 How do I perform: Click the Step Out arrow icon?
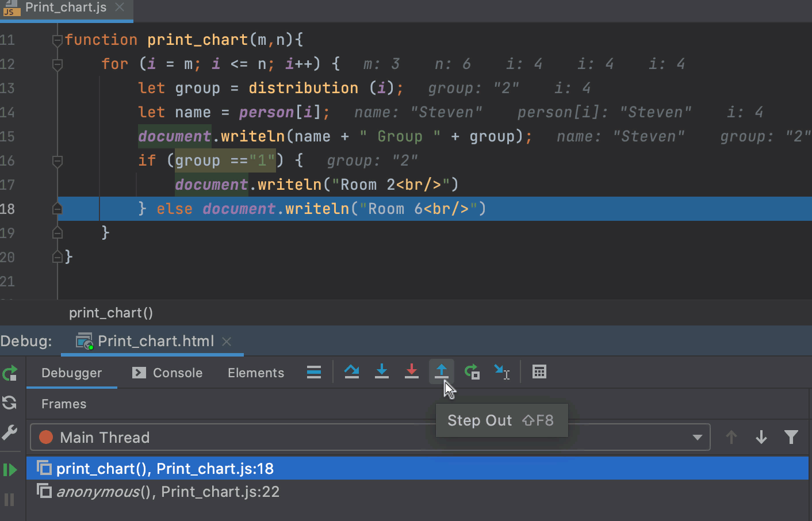pyautogui.click(x=442, y=371)
